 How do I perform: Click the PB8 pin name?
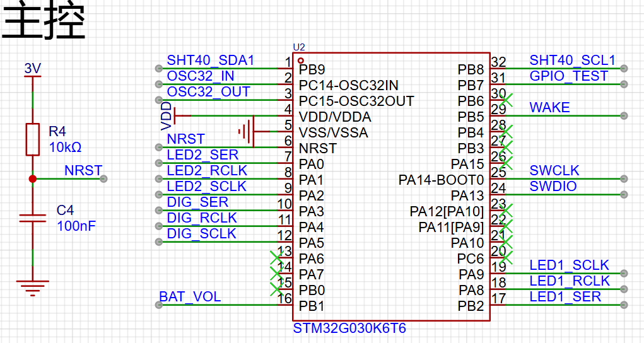(471, 70)
